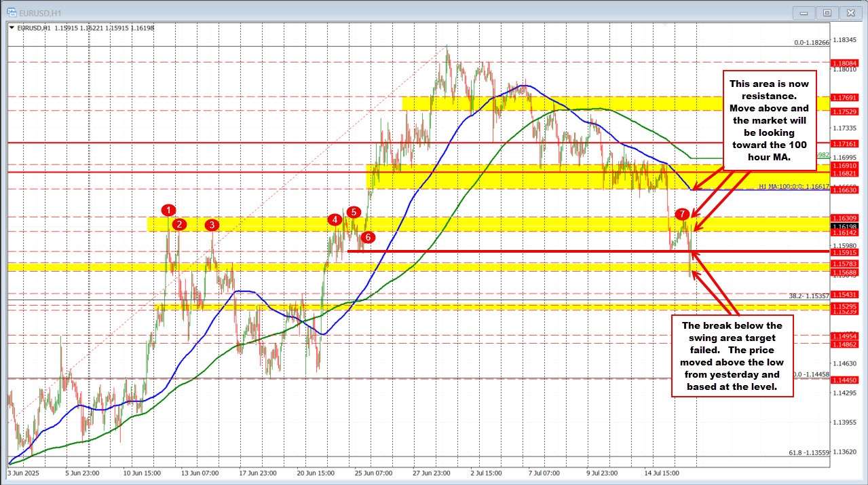Close the EURUSD,H1 chart window

(849, 12)
